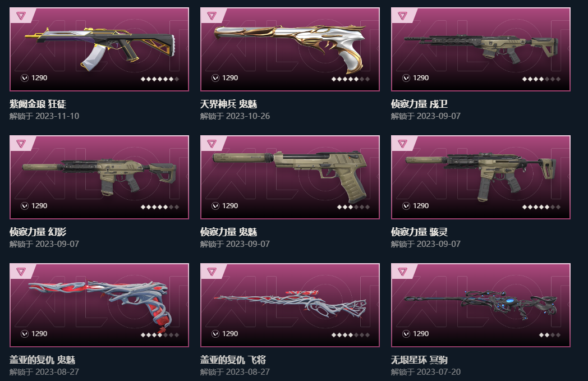
Task: Open the 侦察力量 骇灵 skin name link
Action: pos(419,232)
